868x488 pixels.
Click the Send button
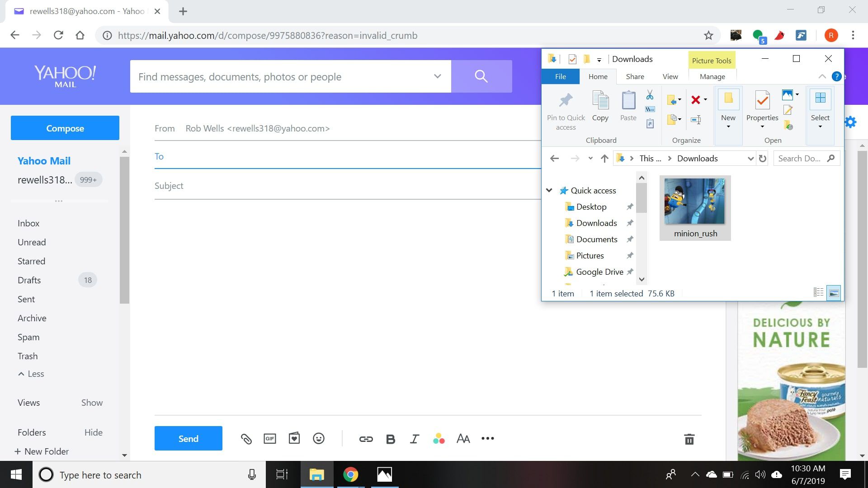coord(189,438)
